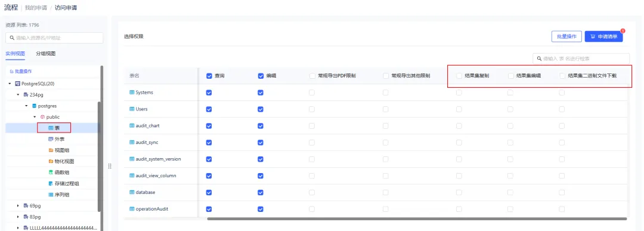
Task: Focus the 请输入资源名/IP地址 search field
Action: pyautogui.click(x=54, y=38)
